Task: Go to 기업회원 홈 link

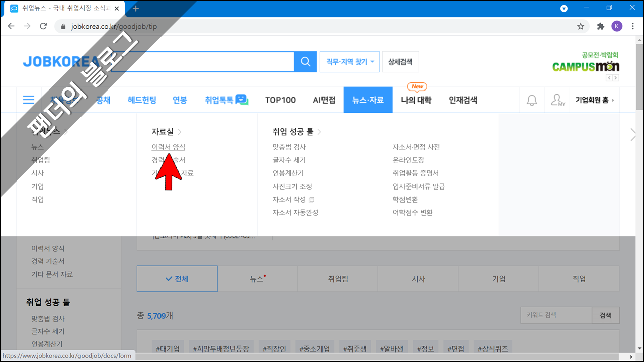Action: [x=595, y=100]
